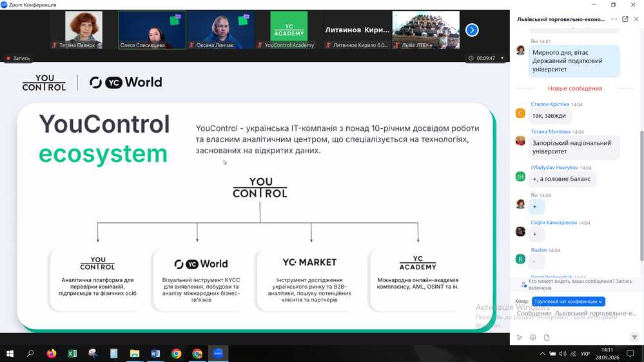This screenshot has width=644, height=362.
Task: Click the next participants arrow button
Action: [472, 30]
